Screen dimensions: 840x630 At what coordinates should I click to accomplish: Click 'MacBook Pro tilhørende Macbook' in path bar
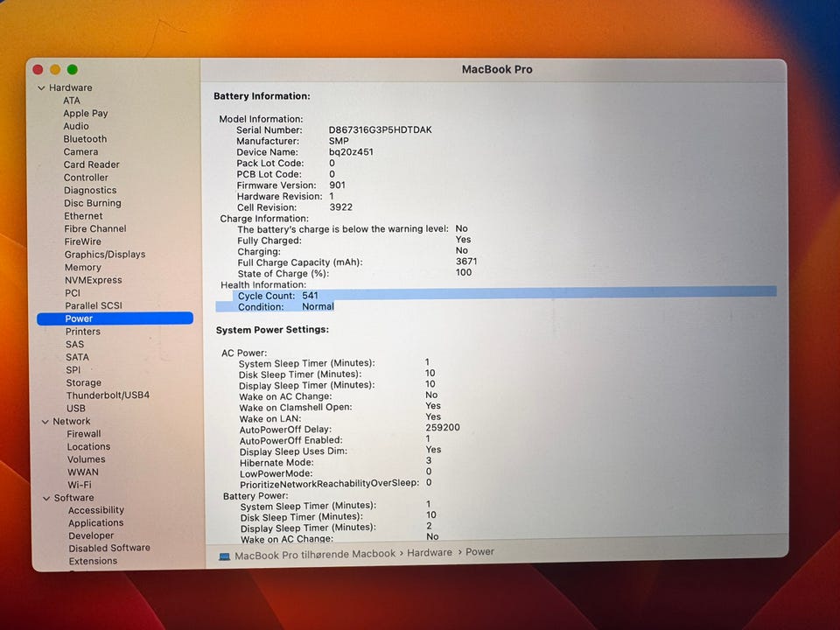pyautogui.click(x=315, y=555)
